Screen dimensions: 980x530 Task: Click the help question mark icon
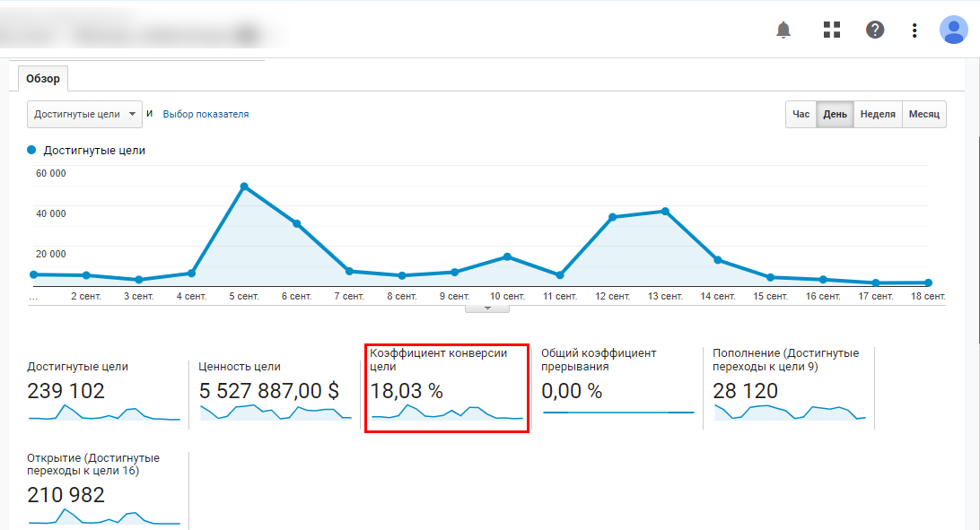[x=875, y=30]
